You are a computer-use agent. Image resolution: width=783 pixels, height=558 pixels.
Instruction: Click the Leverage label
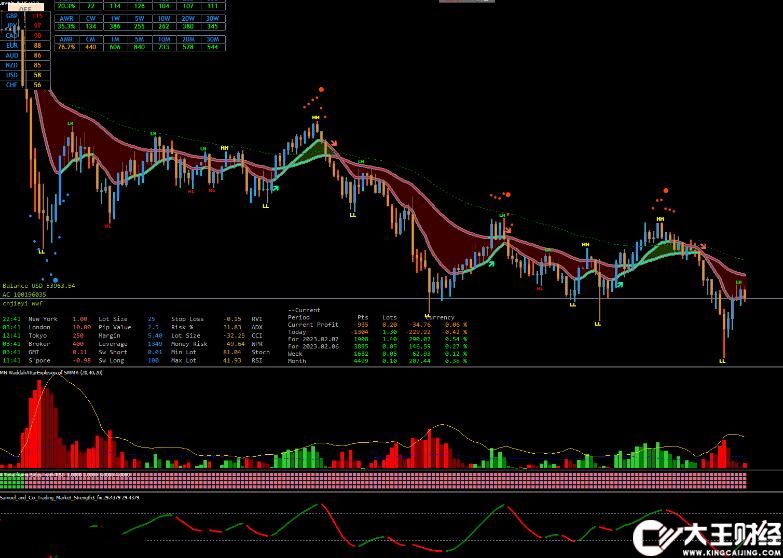point(113,344)
